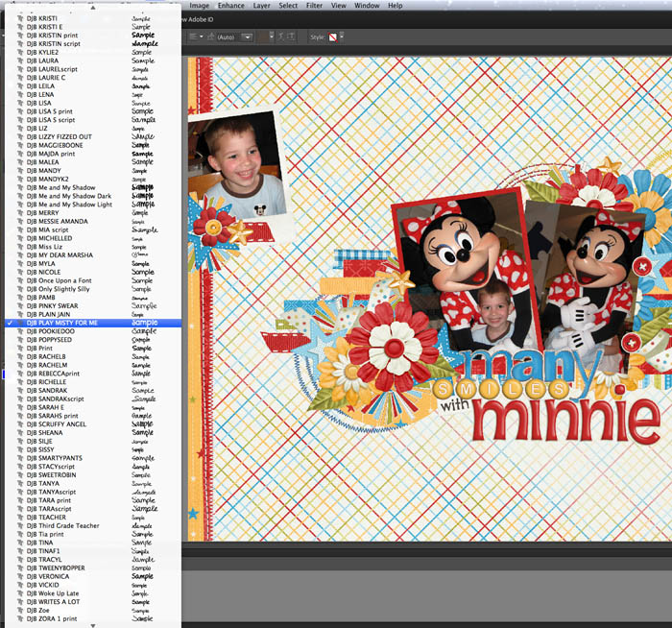Open the View menu
The width and height of the screenshot is (672, 628).
338,6
